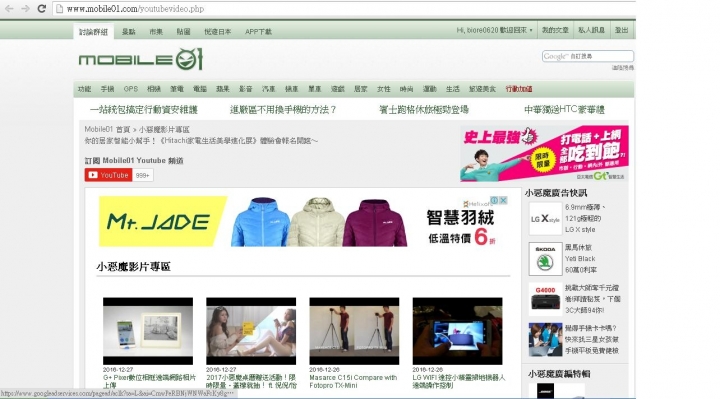Open headline 進廠區不用換手機的方法？
The width and height of the screenshot is (720, 399).
point(283,110)
